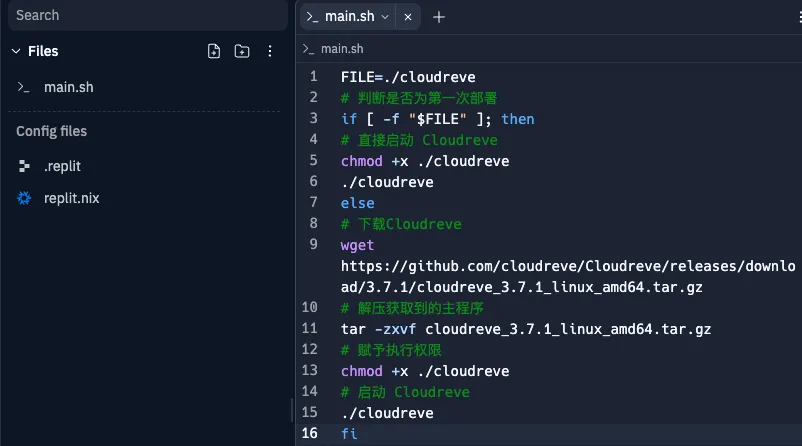Click the new file icon in Files
This screenshot has width=802, height=446.
(x=213, y=51)
